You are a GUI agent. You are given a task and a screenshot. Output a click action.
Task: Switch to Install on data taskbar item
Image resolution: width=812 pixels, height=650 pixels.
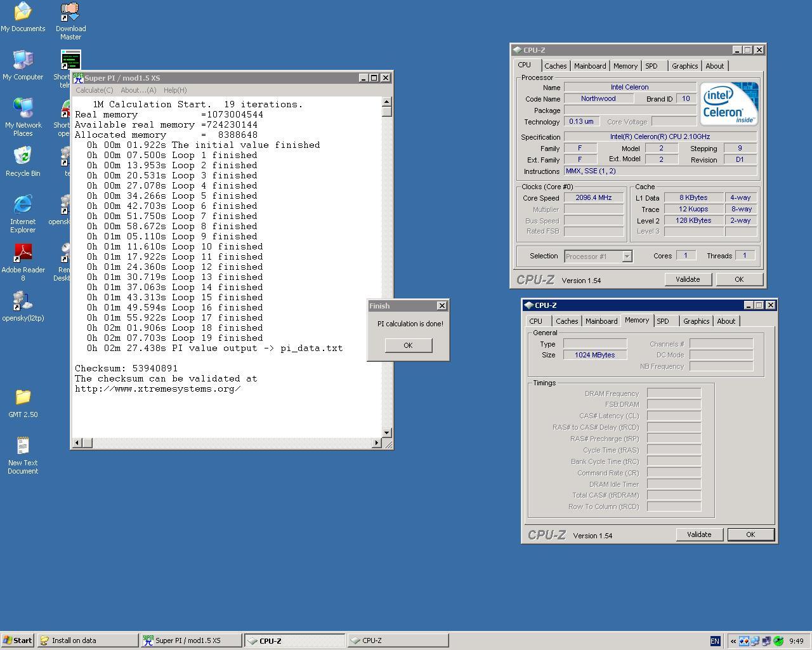[88, 640]
